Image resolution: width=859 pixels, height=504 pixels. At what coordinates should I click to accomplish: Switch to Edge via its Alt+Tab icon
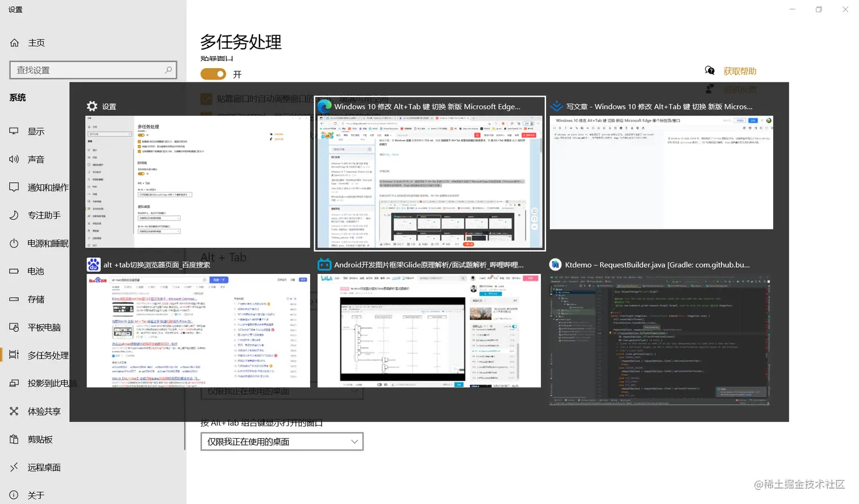(x=324, y=106)
